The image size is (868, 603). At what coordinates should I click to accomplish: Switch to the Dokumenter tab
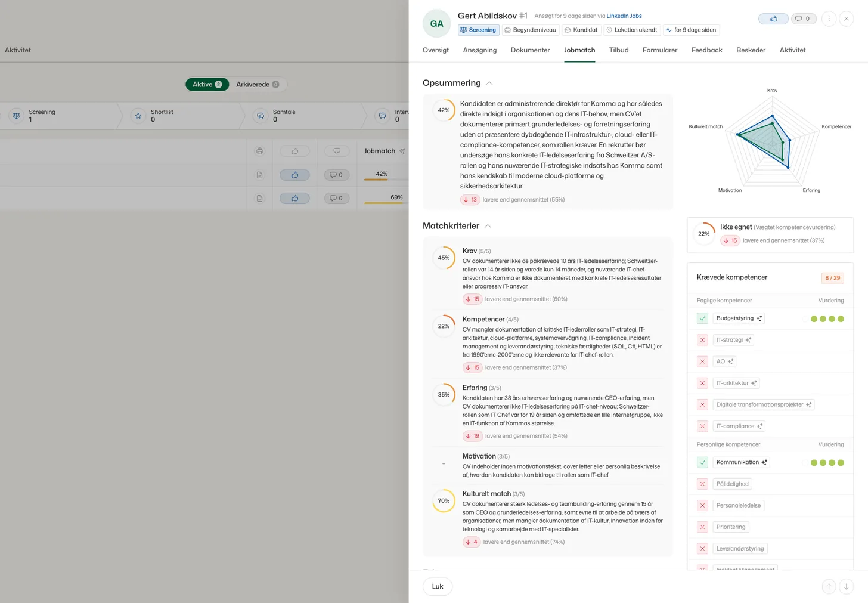(x=530, y=50)
